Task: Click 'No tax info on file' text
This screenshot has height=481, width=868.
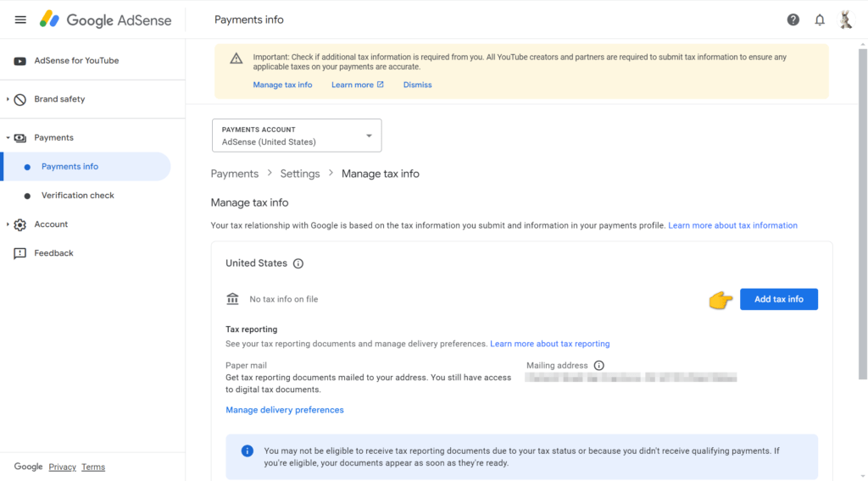Action: [x=283, y=299]
